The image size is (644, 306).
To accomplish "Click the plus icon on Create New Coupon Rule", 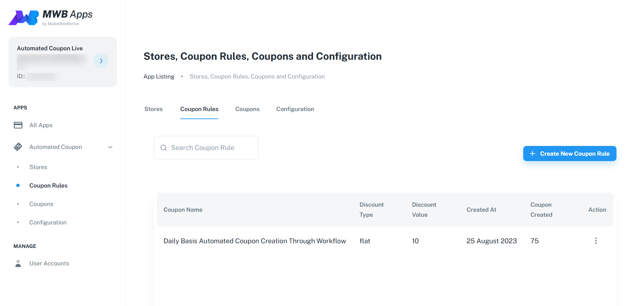I will click(532, 153).
